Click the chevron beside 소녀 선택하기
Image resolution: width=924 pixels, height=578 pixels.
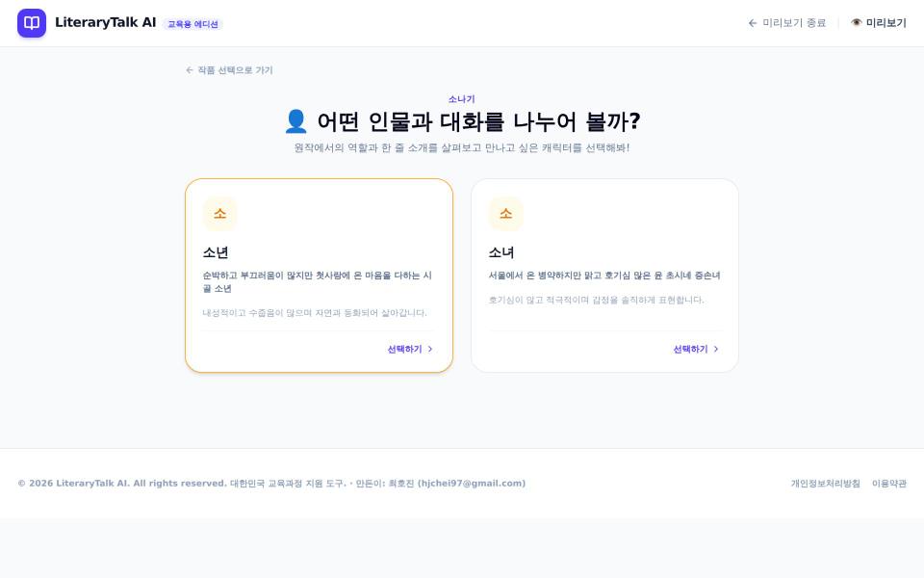click(x=716, y=349)
